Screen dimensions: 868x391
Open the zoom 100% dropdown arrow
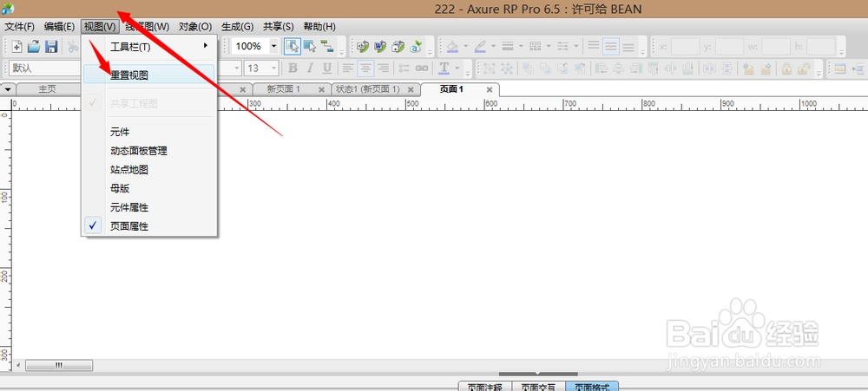pos(274,47)
